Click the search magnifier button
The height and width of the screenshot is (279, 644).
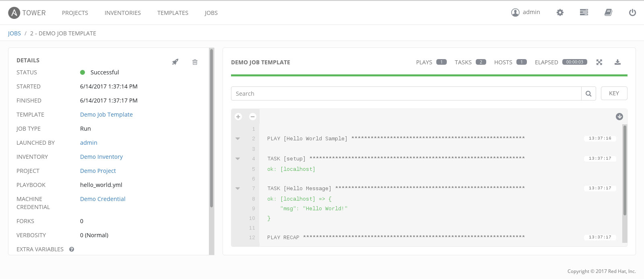(588, 94)
